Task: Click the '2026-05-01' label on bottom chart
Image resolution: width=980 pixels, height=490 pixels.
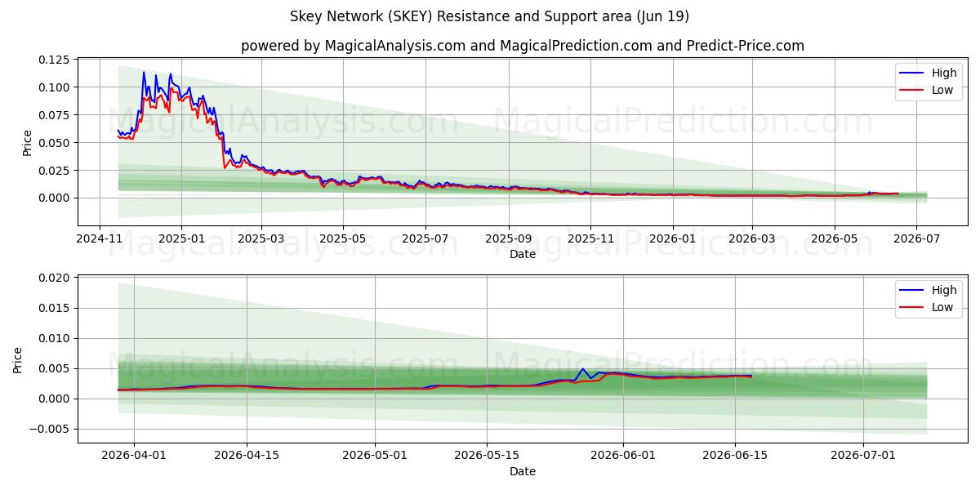Action: pos(376,456)
